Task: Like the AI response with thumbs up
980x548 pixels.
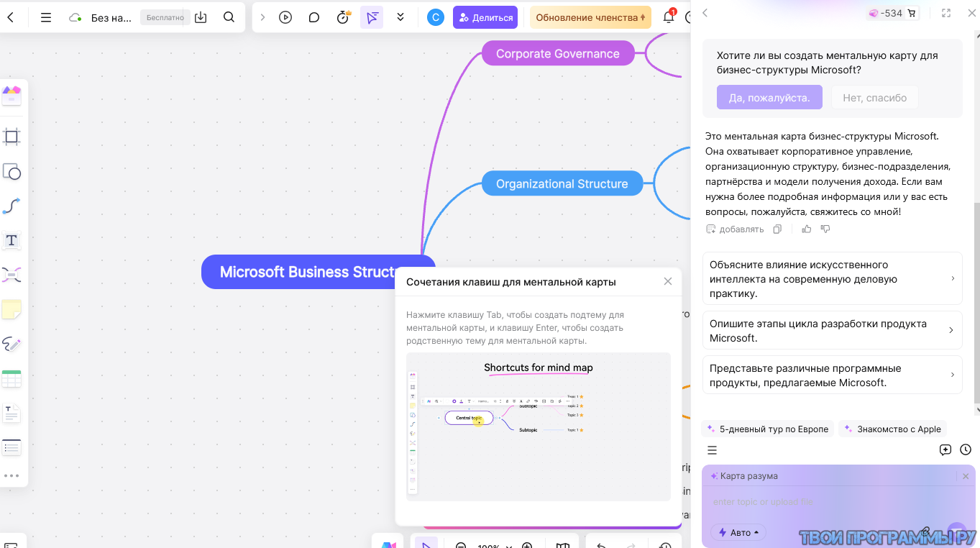Action: pos(807,229)
